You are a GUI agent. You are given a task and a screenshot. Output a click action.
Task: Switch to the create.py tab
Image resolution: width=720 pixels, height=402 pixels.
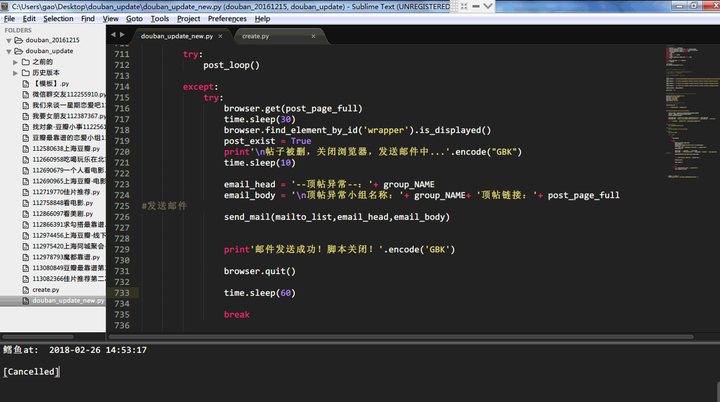[x=255, y=36]
